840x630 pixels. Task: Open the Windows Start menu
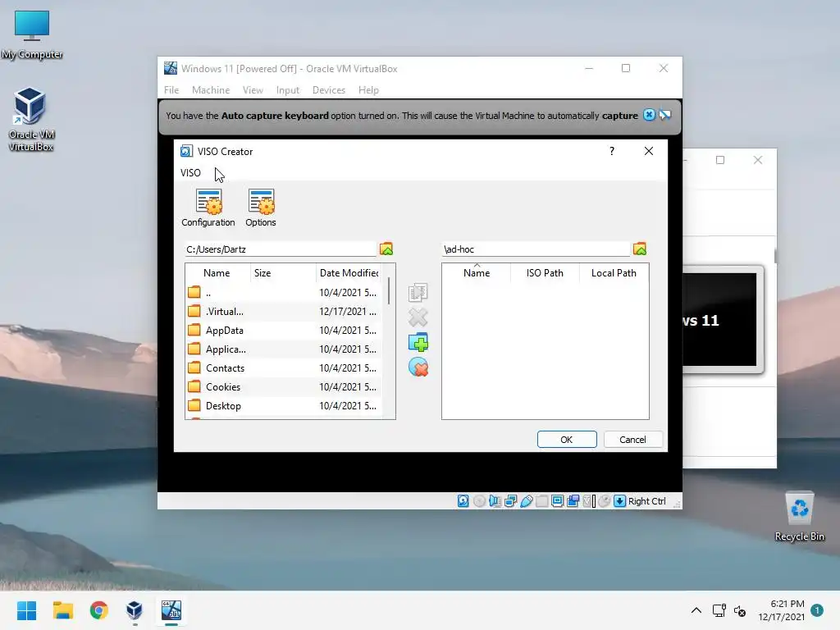[27, 610]
